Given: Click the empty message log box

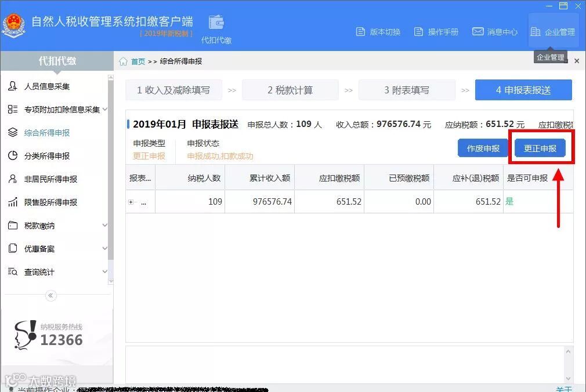Looking at the screenshot, I should (344, 364).
